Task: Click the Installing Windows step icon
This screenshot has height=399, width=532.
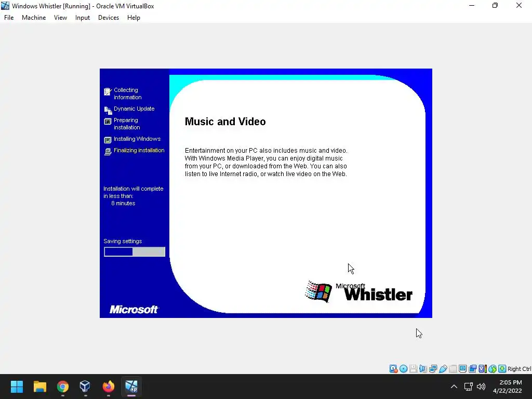Action: point(108,140)
